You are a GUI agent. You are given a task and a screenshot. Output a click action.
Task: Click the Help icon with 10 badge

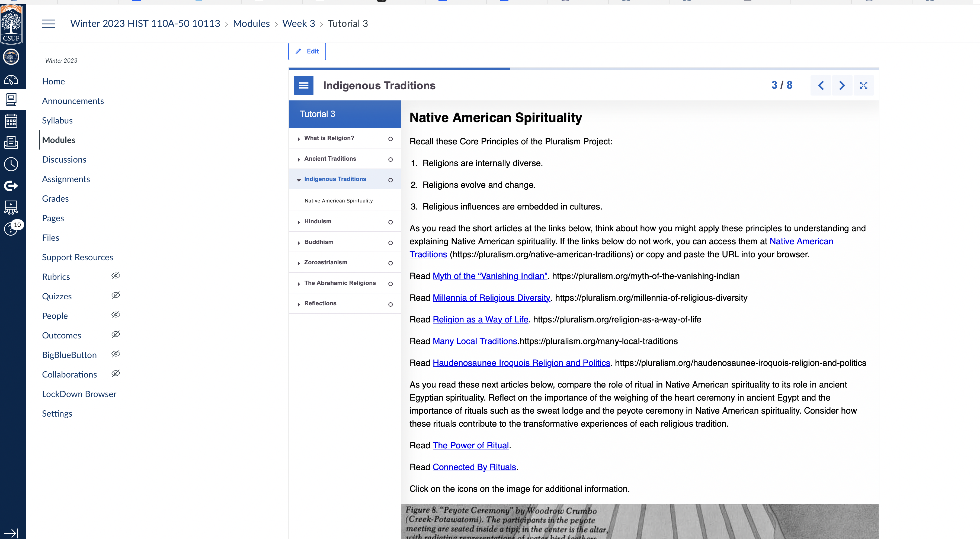[x=11, y=229]
